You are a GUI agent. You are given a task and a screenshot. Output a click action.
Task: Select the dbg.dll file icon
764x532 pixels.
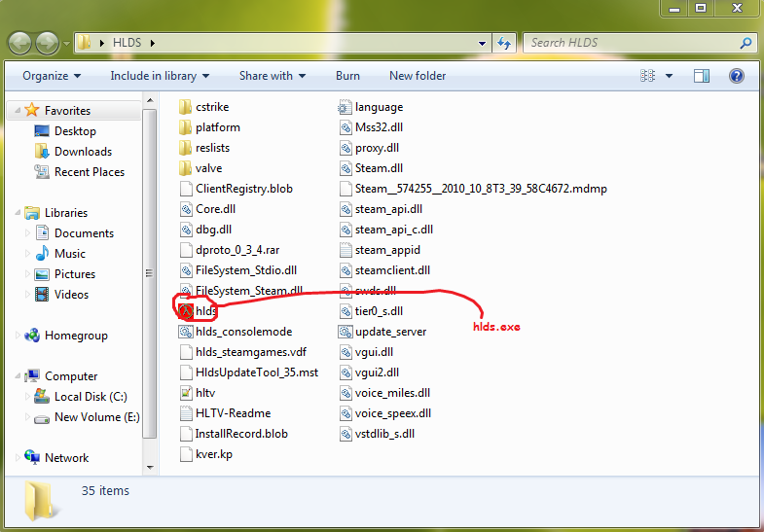point(186,230)
